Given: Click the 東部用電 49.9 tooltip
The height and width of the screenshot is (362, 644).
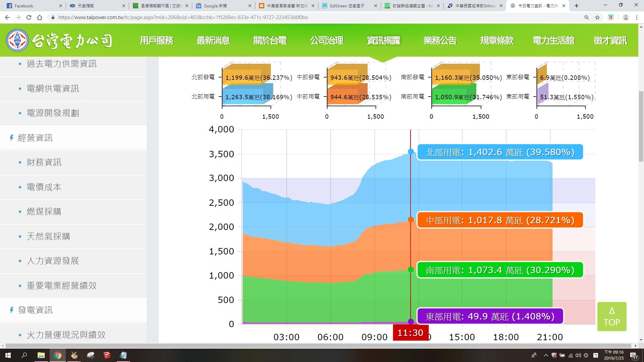Looking at the screenshot, I should [490, 316].
